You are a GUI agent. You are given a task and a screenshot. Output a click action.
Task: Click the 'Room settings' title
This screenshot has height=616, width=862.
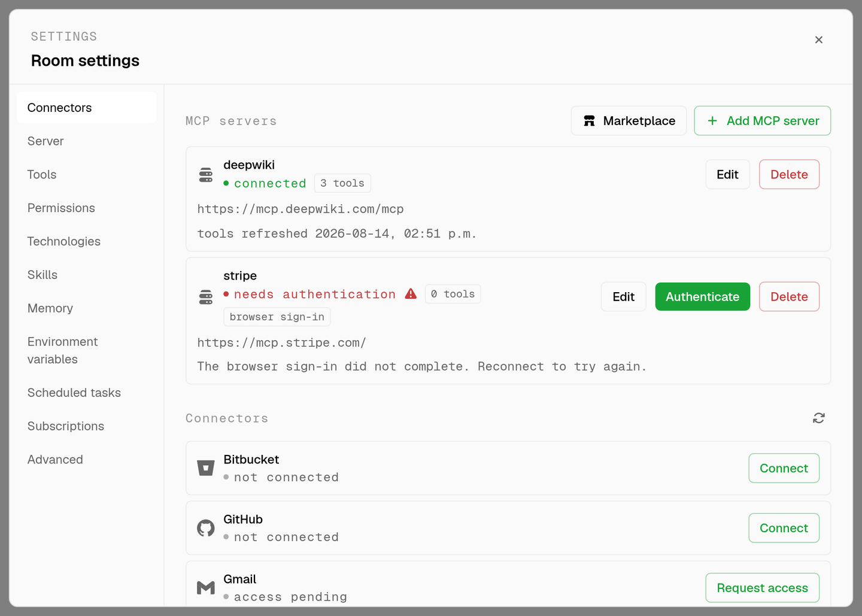(x=85, y=60)
